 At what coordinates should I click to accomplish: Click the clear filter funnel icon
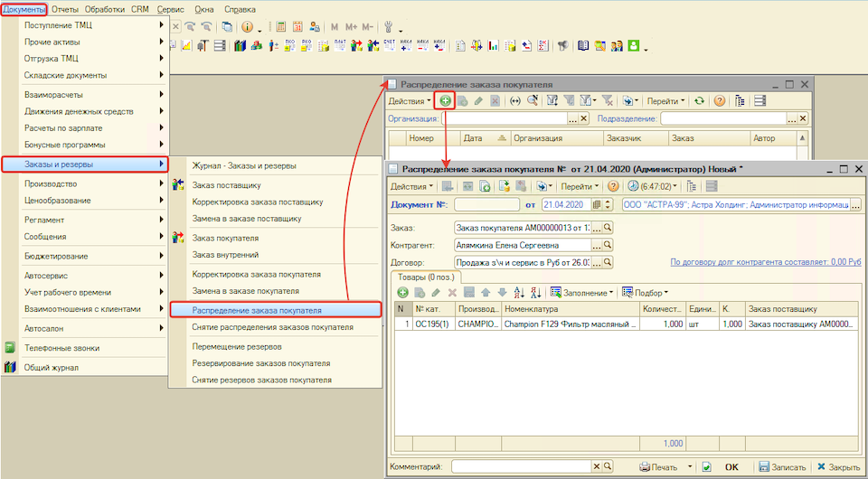tap(608, 101)
